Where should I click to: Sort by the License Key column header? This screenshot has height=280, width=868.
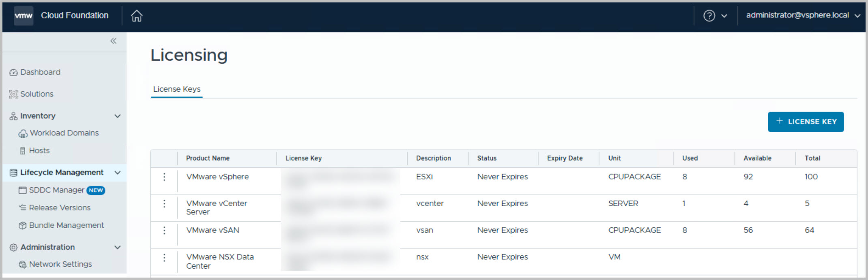[303, 158]
